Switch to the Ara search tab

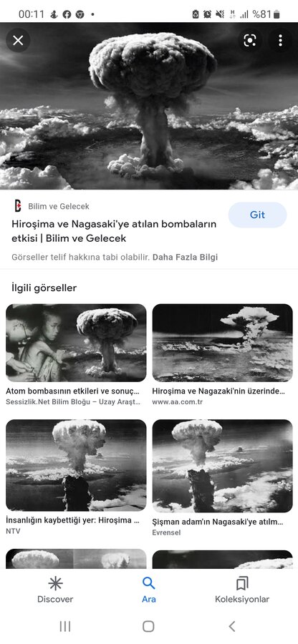[148, 590]
